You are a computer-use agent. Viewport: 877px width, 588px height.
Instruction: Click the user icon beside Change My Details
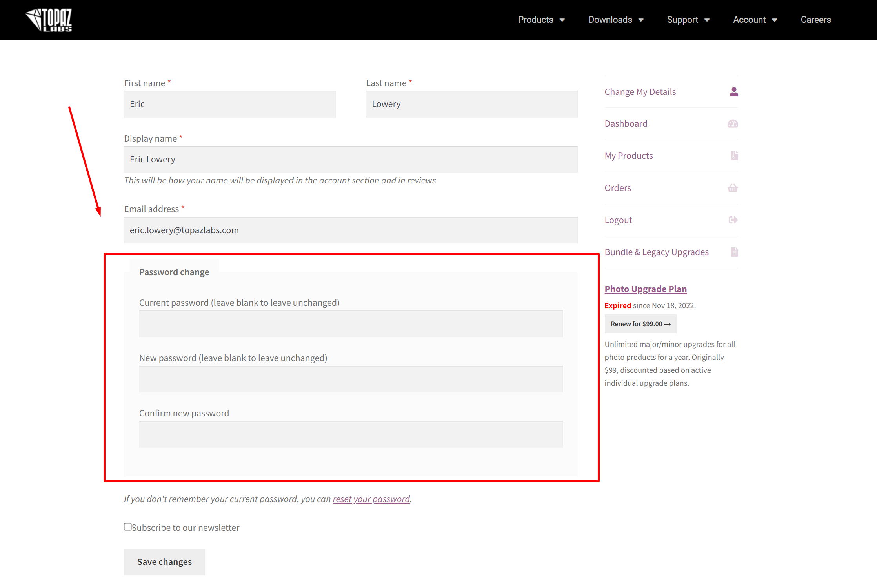[734, 92]
